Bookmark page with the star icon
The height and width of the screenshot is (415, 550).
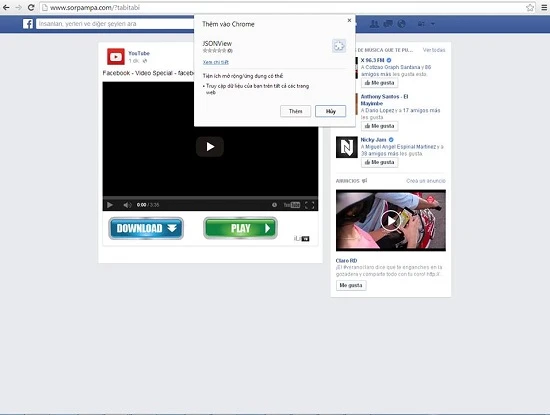click(x=530, y=7)
